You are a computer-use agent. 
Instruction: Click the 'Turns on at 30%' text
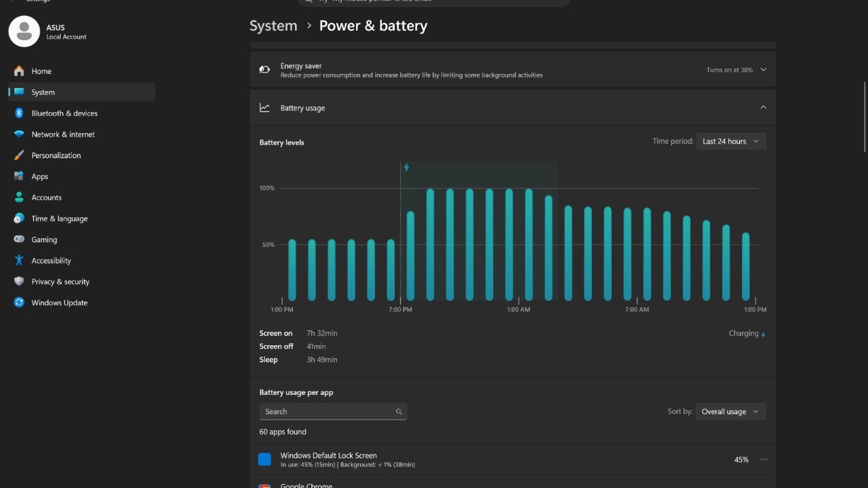coord(730,70)
